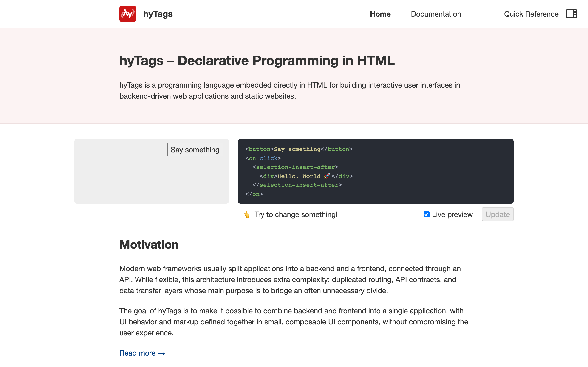
Task: Click the red hyTags logo icon
Action: click(127, 14)
